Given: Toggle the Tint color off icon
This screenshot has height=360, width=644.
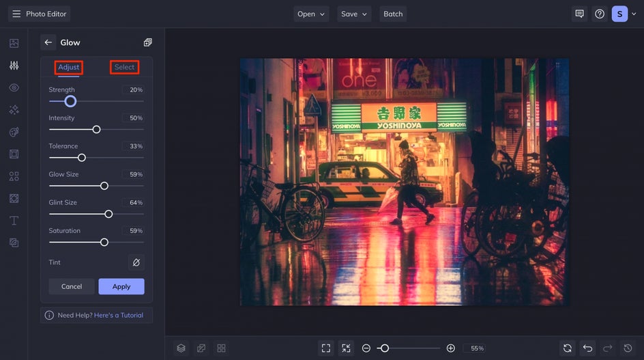Looking at the screenshot, I should pyautogui.click(x=136, y=262).
